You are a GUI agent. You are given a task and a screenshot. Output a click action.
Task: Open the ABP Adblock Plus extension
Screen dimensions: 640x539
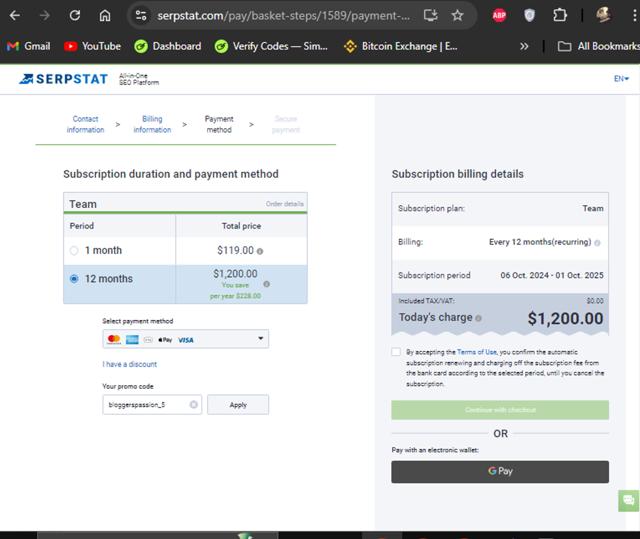point(499,16)
